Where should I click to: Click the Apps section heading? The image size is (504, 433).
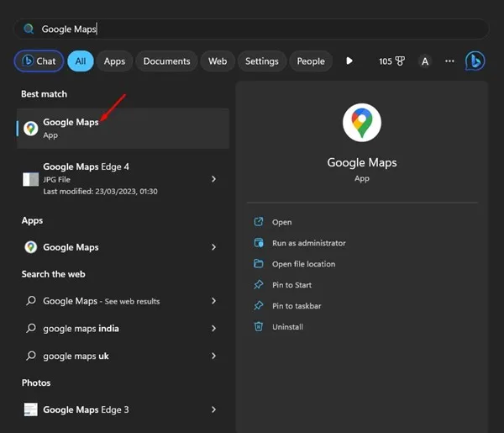pyautogui.click(x=32, y=220)
